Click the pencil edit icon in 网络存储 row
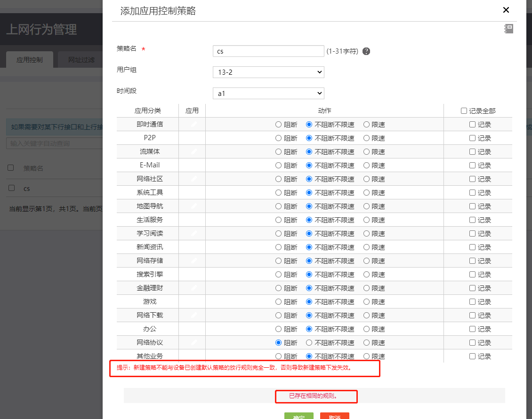Viewport: 532px width, 419px height. (193, 261)
